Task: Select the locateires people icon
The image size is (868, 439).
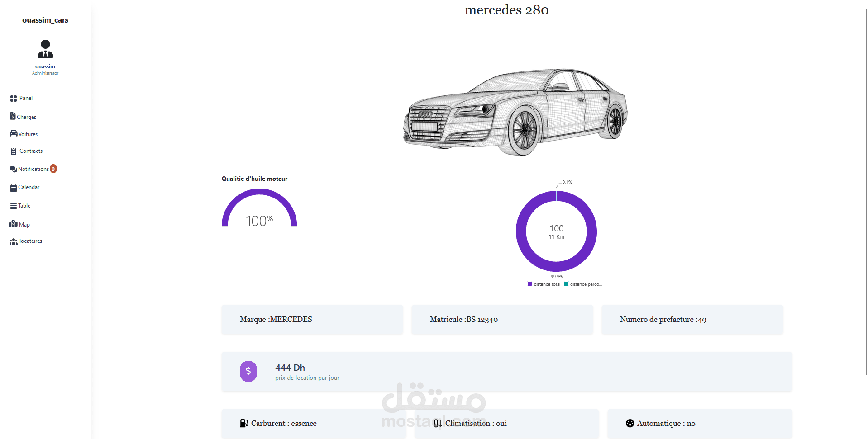Action: coord(13,241)
